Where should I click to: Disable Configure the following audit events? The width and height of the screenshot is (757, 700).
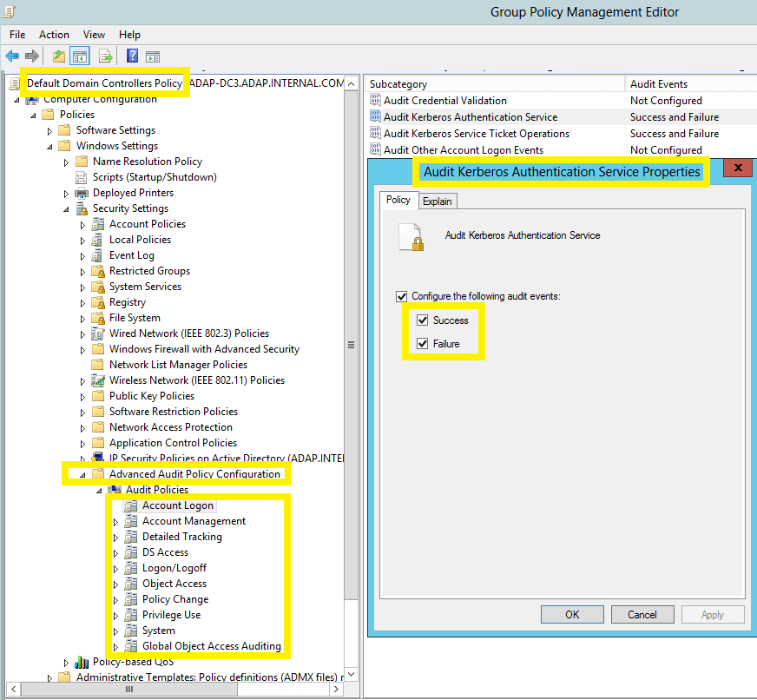pyautogui.click(x=402, y=296)
